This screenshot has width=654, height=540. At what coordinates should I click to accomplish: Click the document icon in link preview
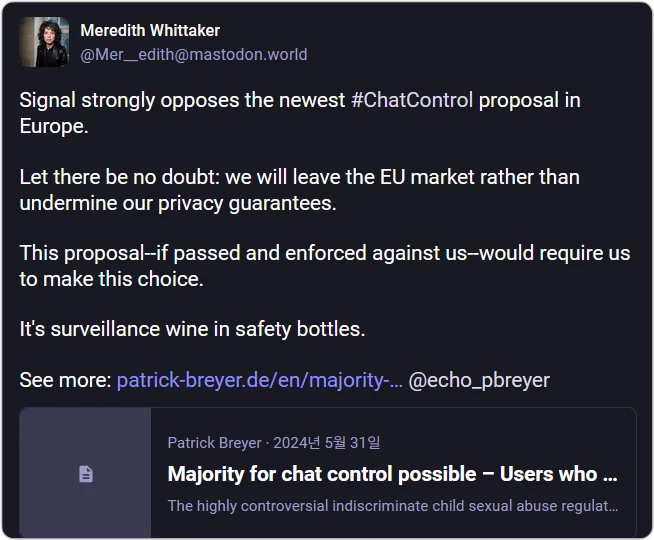tap(86, 474)
